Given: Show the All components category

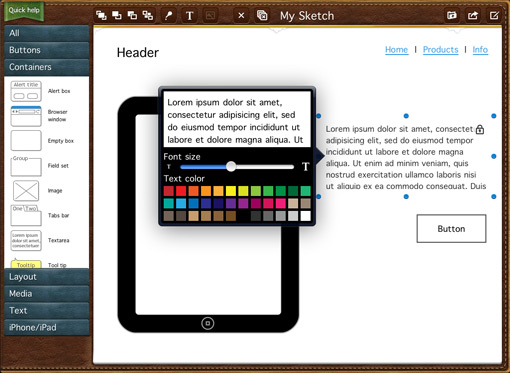Looking at the screenshot, I should [x=47, y=33].
